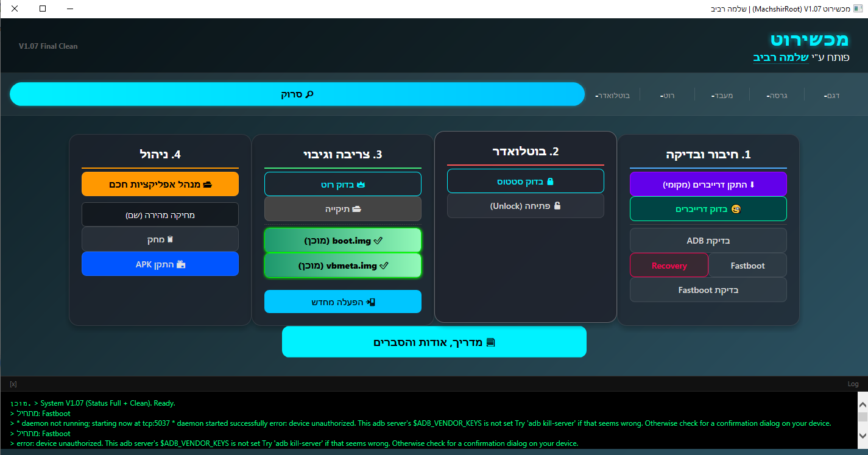Click בדוק סטטוס bootloader status button
The image size is (868, 455).
[525, 182]
